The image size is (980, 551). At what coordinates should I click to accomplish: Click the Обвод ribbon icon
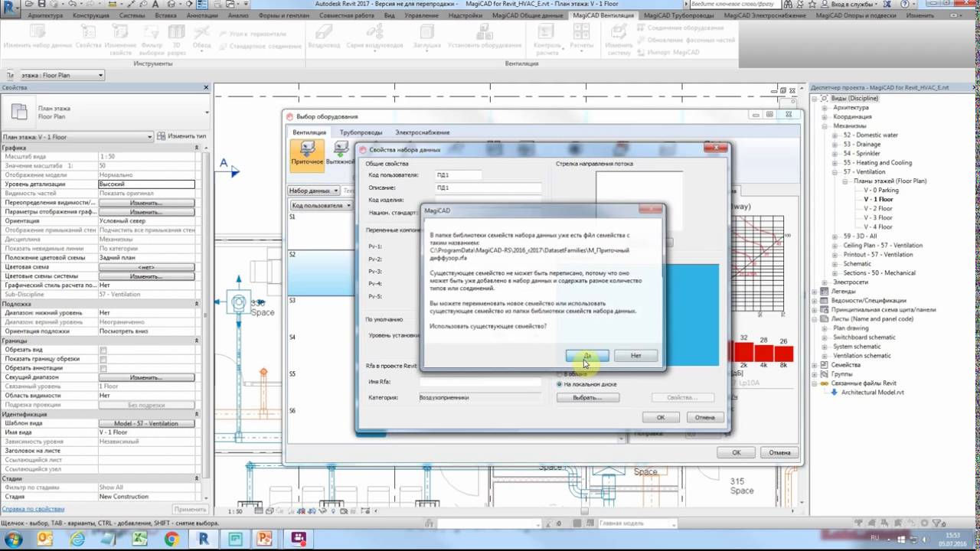click(201, 36)
